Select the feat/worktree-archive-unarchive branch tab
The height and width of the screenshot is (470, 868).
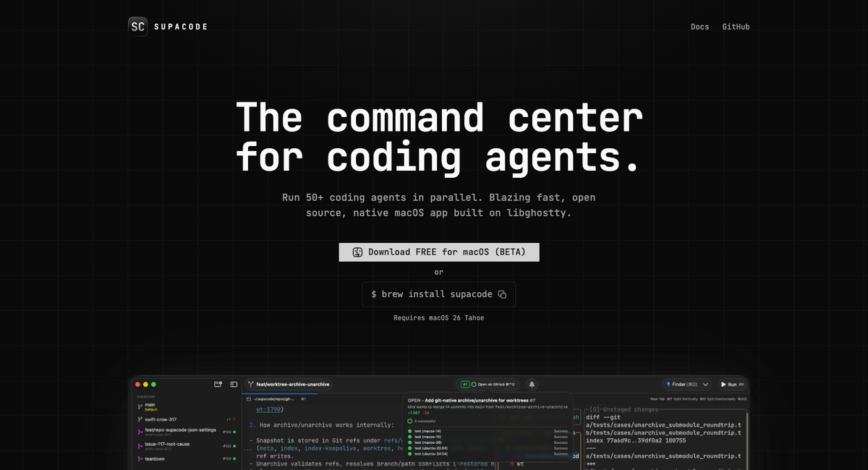tap(289, 385)
